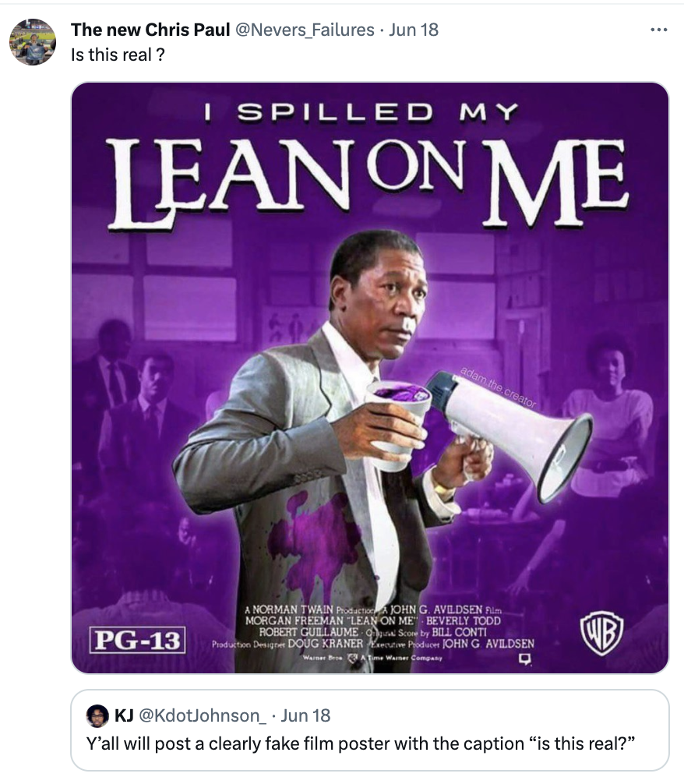
Task: Click the "LEAN ON ME" poster title
Action: [x=368, y=184]
